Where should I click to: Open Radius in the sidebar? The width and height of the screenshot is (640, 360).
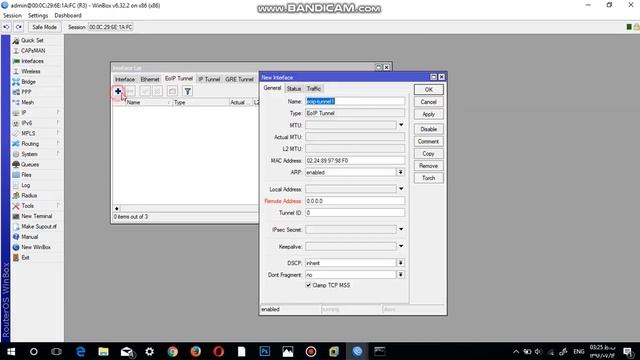pyautogui.click(x=29, y=196)
